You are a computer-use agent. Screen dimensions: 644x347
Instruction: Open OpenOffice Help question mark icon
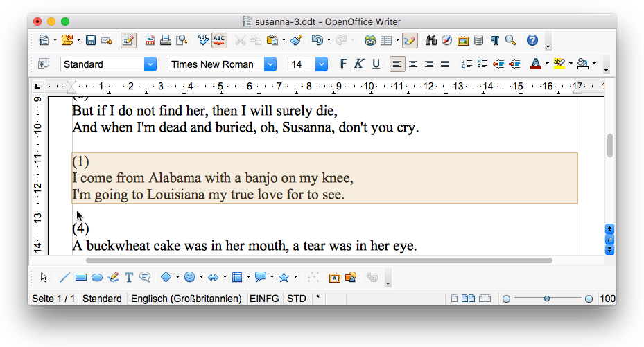coord(532,40)
